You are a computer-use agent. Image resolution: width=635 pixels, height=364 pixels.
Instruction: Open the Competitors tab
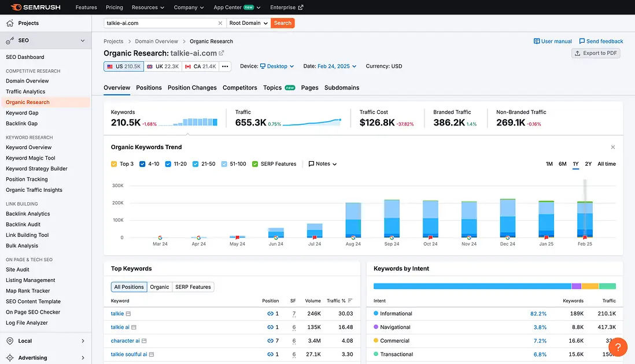(240, 88)
